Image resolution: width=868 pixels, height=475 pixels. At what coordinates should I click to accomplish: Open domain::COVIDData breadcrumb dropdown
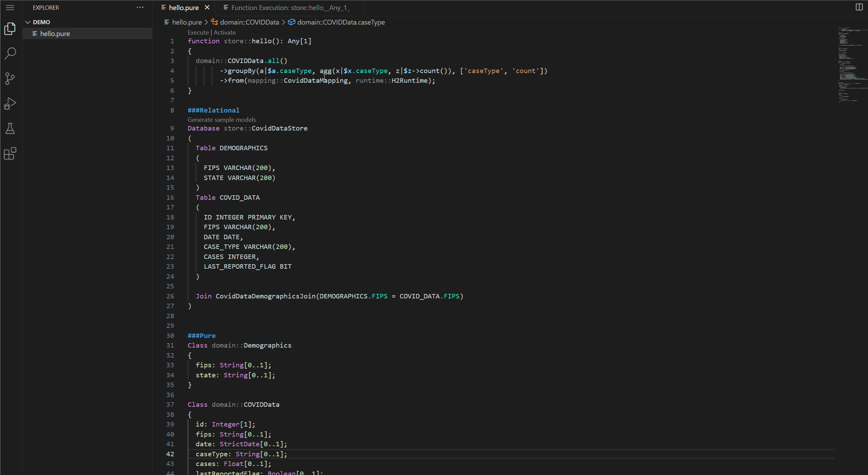tap(249, 22)
